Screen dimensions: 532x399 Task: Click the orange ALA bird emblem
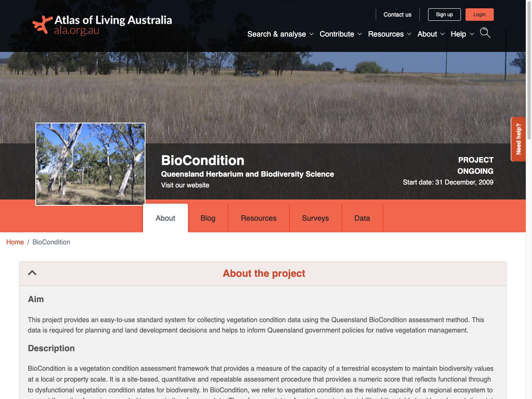pos(41,24)
